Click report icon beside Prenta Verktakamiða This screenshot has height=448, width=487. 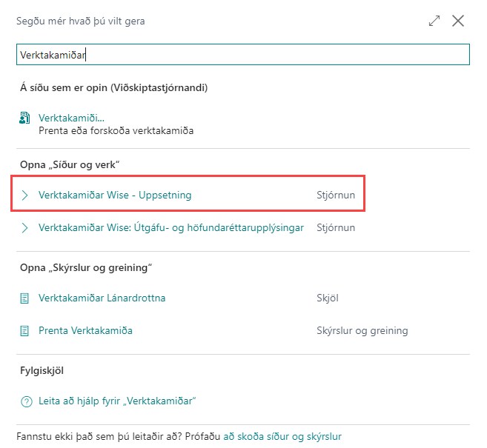[25, 331]
